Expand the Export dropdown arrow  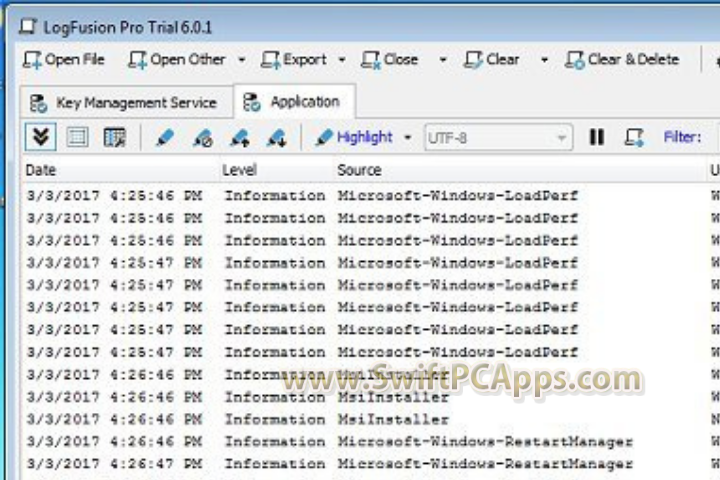tap(342, 60)
